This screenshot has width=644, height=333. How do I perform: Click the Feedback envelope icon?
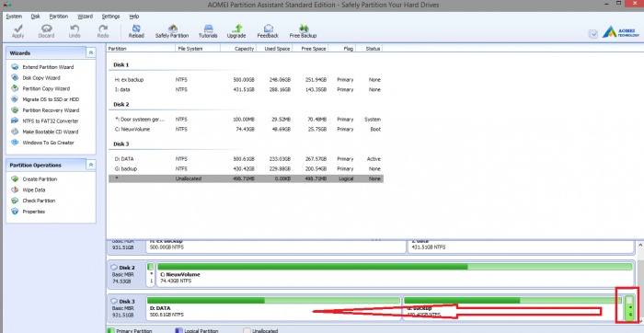269,31
